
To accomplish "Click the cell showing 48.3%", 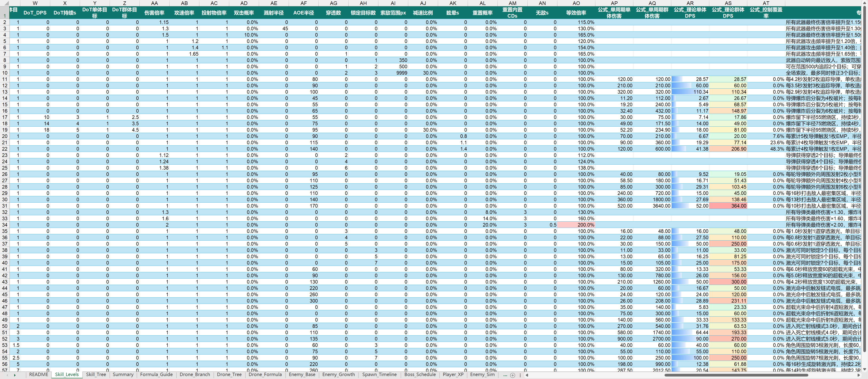I will click(766, 149).
